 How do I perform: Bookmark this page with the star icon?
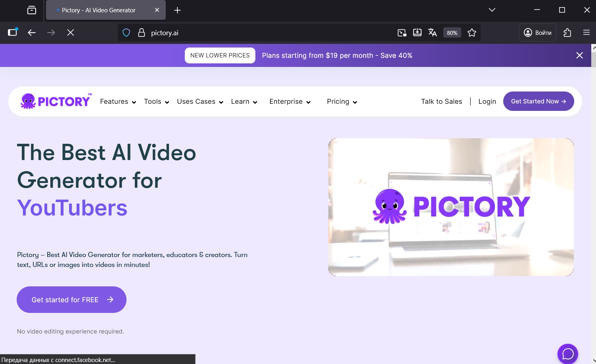pos(471,33)
